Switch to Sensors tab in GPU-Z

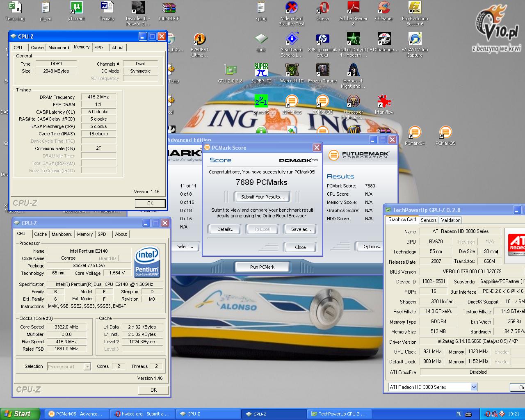point(429,220)
